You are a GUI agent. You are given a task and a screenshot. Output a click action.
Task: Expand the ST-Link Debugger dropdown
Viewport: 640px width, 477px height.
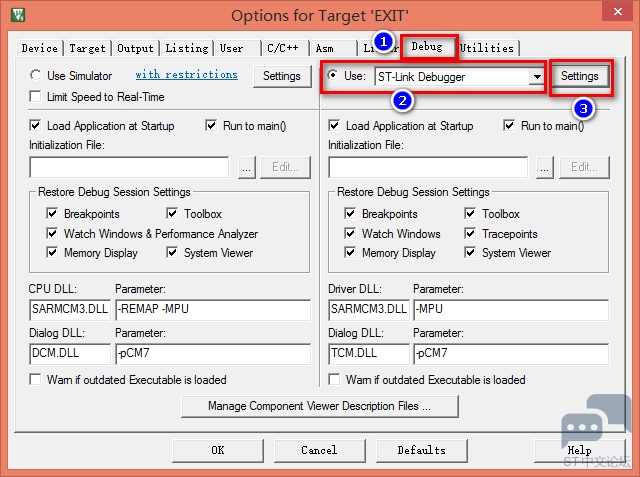click(537, 76)
